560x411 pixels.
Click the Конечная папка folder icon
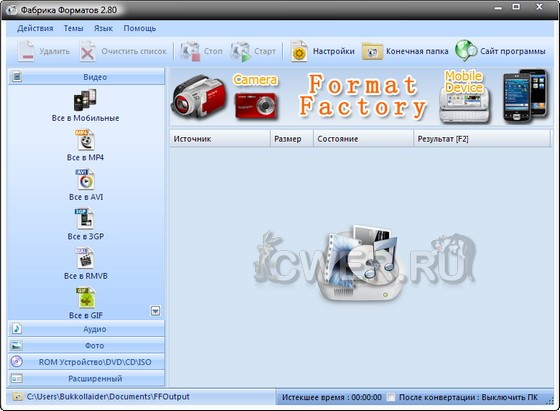click(x=372, y=52)
